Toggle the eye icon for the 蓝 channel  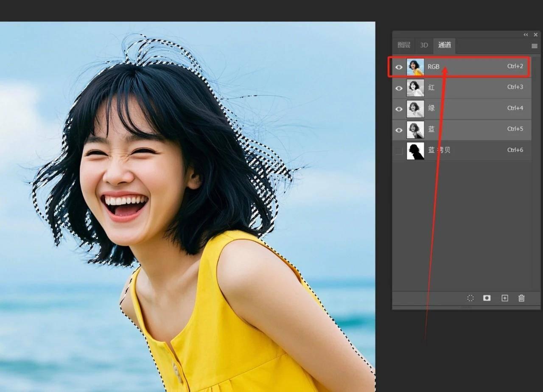click(x=399, y=130)
